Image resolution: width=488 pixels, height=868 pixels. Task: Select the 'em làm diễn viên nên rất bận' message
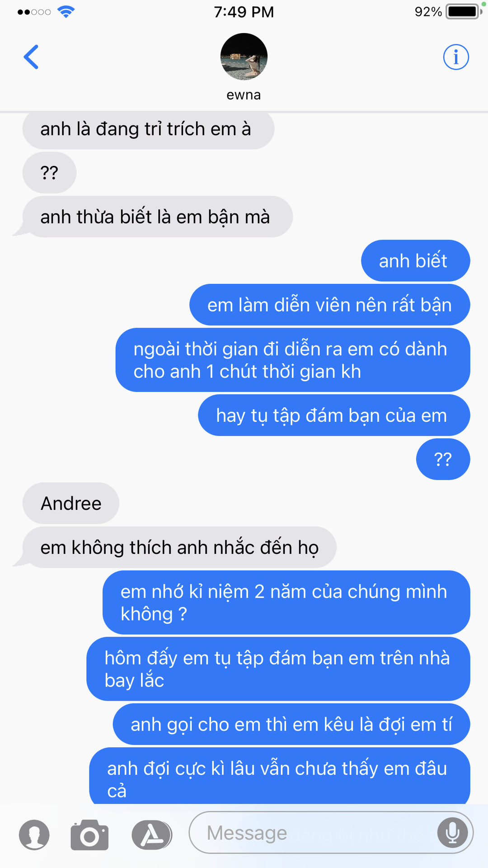click(x=330, y=305)
